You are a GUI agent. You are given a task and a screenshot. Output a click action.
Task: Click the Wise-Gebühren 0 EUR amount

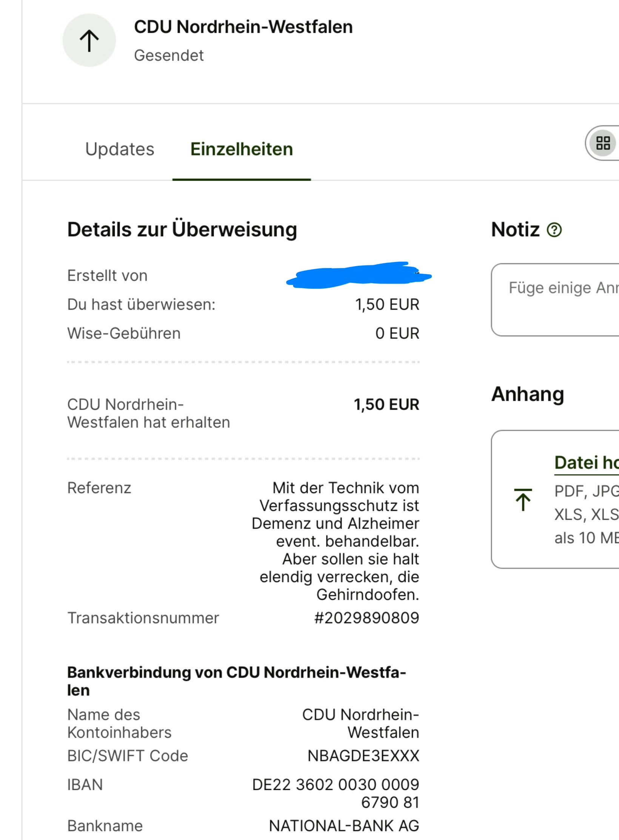[397, 333]
